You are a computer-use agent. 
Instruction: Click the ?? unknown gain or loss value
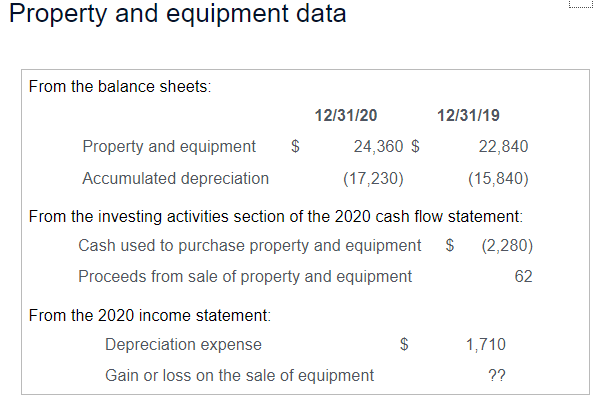pos(495,375)
